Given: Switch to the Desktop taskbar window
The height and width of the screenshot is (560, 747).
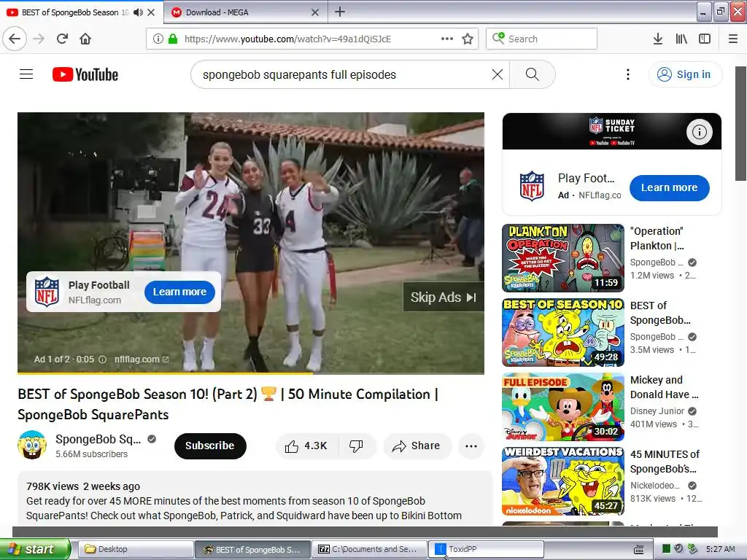Looking at the screenshot, I should [x=135, y=549].
